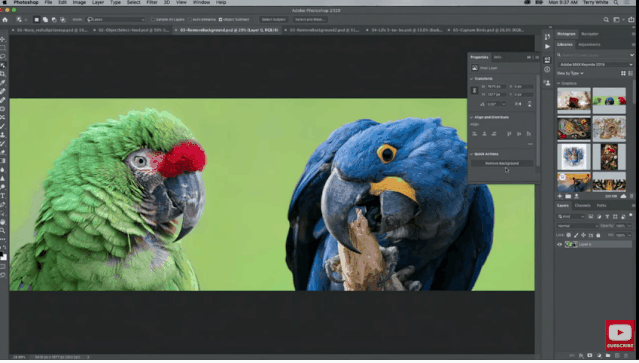Switch to the 02-ObjectSelect-food.psd document tab
639x363 pixels.
tap(133, 30)
